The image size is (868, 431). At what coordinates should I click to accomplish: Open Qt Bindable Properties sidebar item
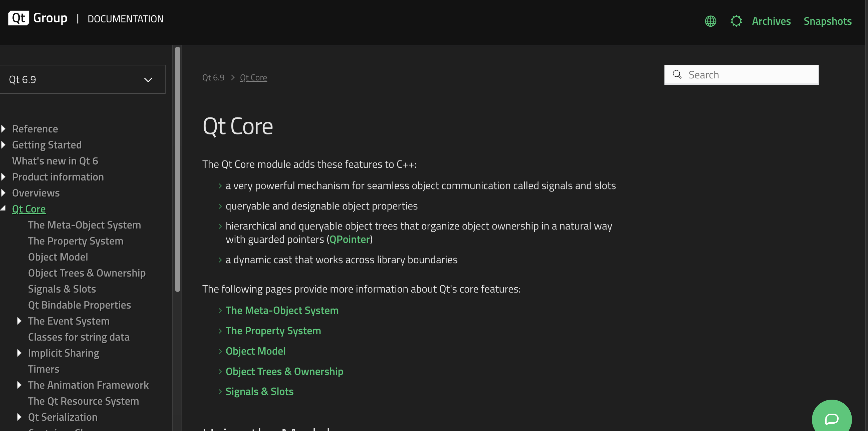click(79, 305)
